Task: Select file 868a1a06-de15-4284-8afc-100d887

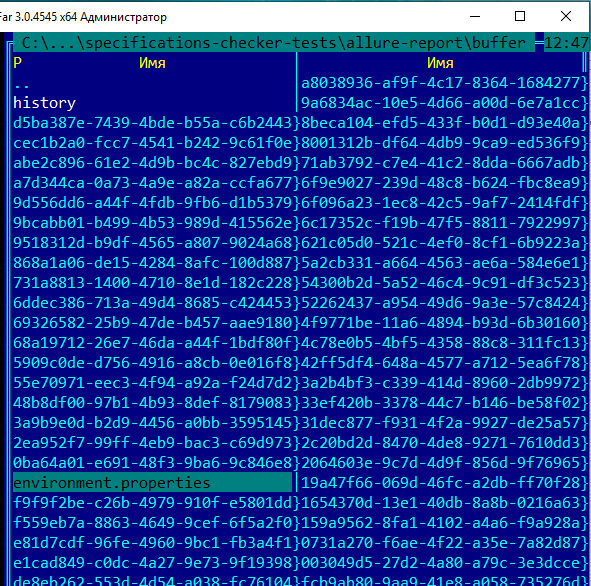Action: 152,263
